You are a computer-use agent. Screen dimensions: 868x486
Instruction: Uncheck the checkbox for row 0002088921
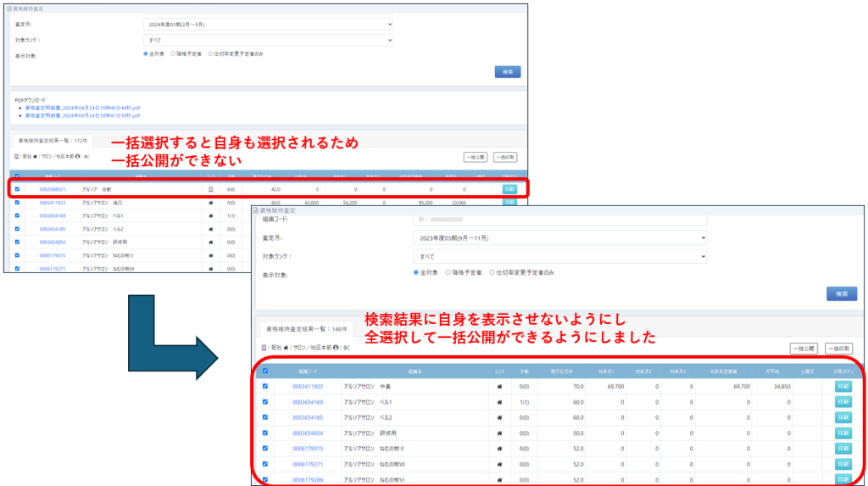(17, 189)
